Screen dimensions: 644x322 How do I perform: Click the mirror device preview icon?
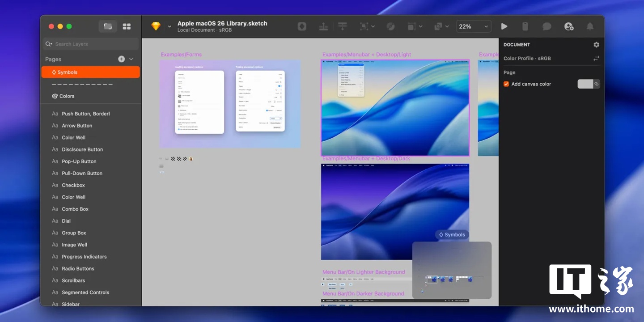(525, 26)
